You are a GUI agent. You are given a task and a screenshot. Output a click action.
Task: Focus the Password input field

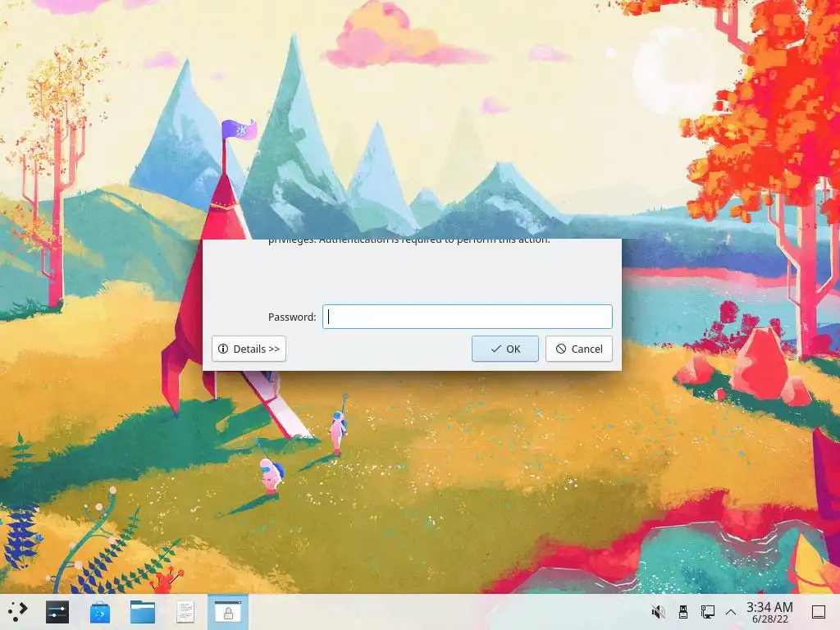click(467, 317)
